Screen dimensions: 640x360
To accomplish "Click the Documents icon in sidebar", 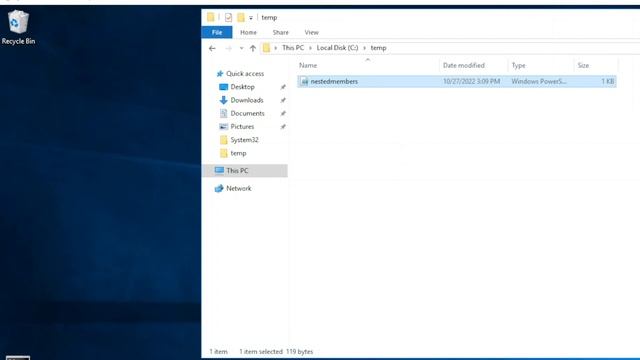I will tap(223, 113).
